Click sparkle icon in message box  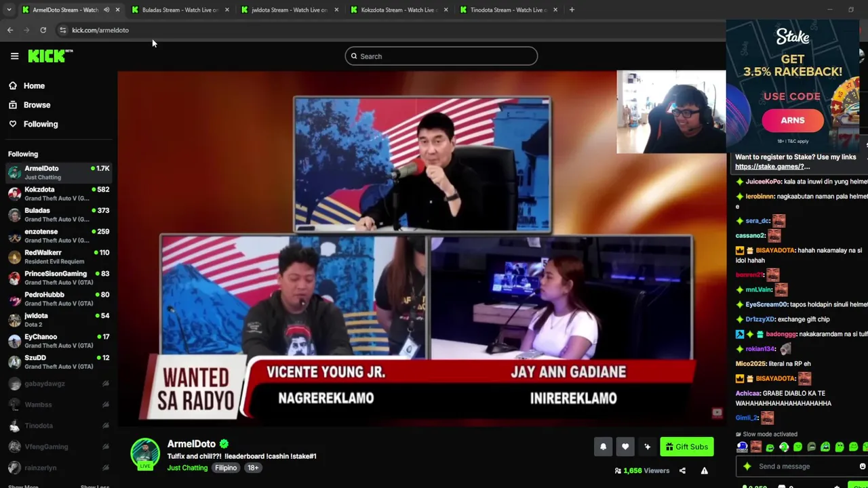pos(747,466)
